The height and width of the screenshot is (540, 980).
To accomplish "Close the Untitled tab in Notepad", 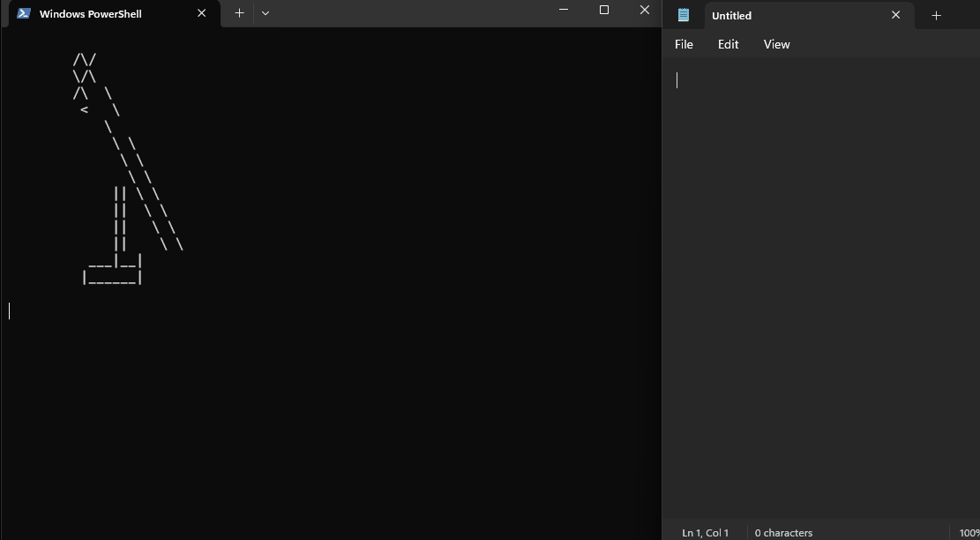I will pyautogui.click(x=896, y=15).
